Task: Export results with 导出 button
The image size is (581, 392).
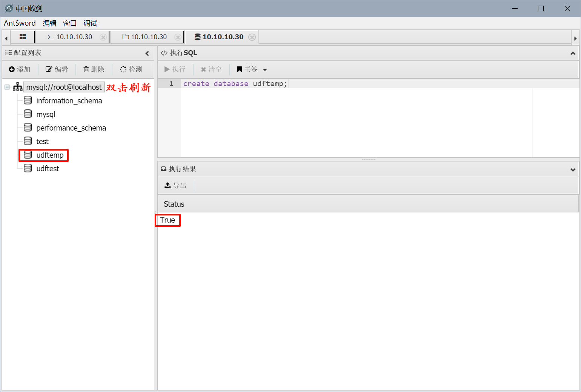Action: point(176,186)
